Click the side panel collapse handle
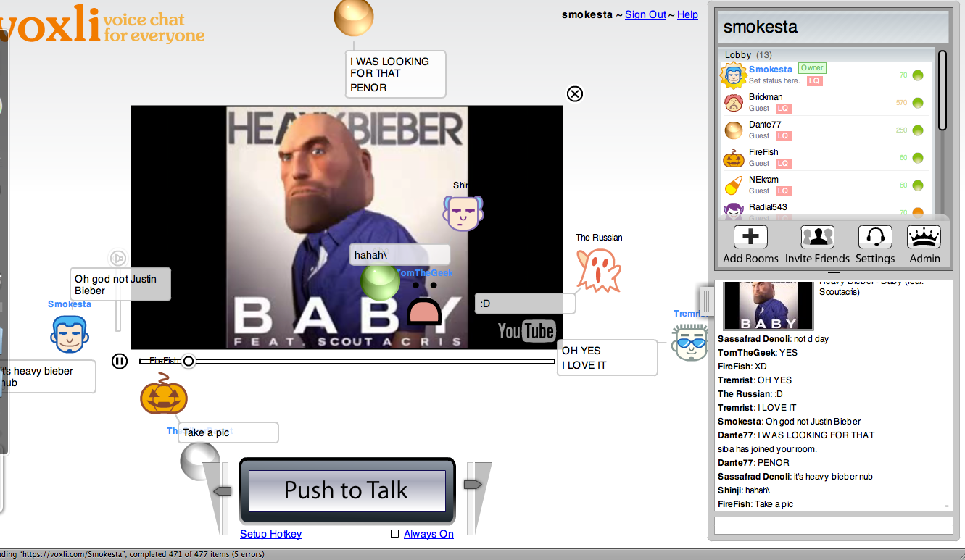This screenshot has width=965, height=560. (705, 301)
